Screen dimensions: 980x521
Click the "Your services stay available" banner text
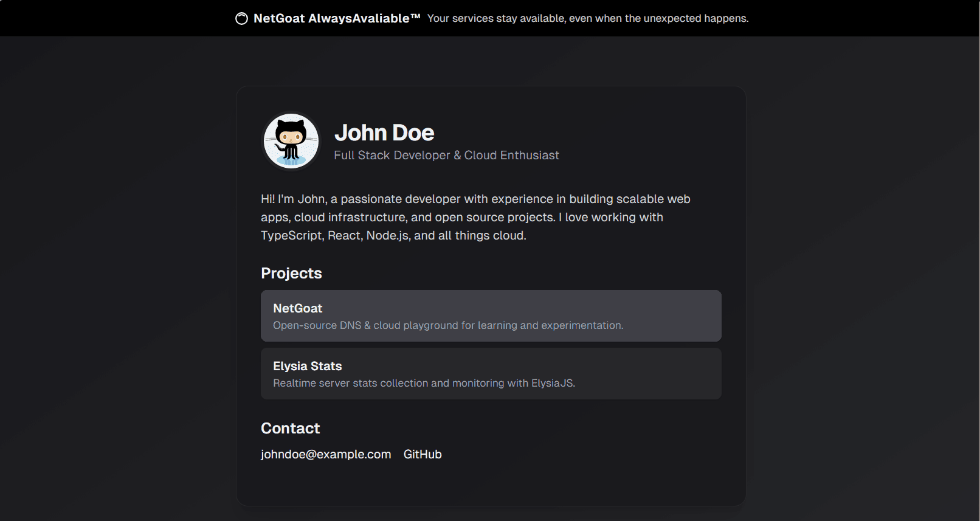click(x=588, y=18)
